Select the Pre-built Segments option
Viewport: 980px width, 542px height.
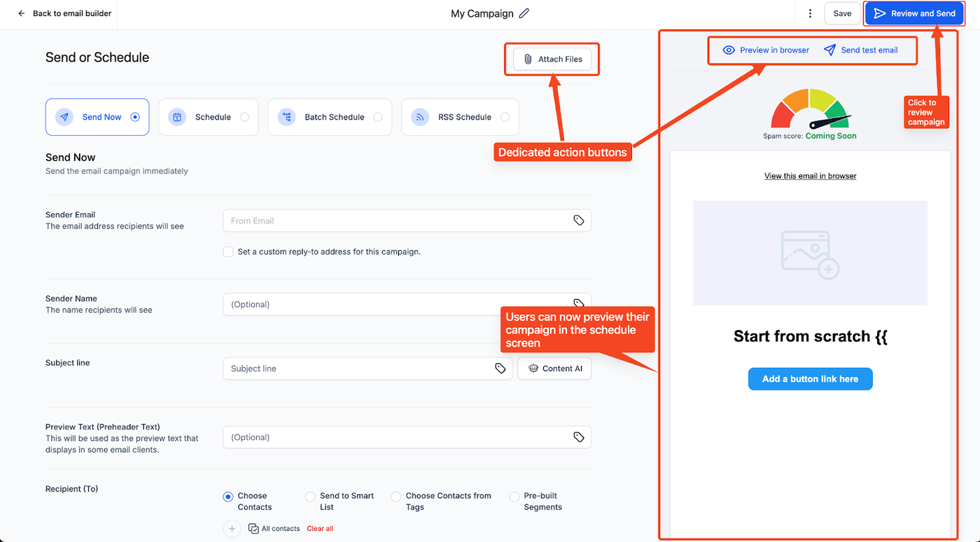point(514,497)
